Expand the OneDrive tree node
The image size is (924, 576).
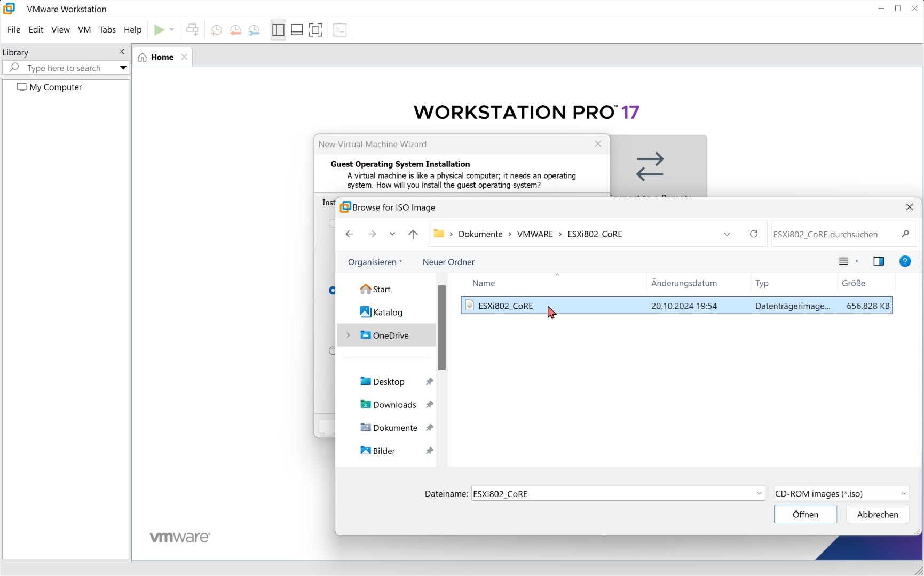click(348, 335)
